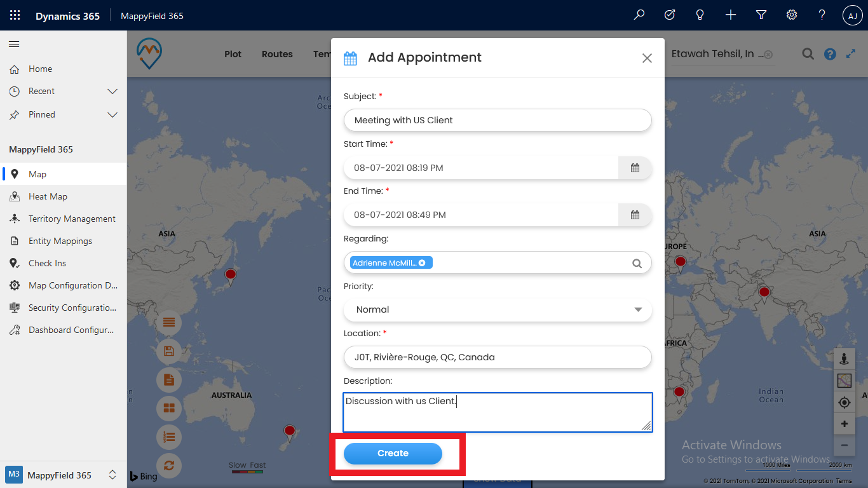Click the locate me target control

[844, 402]
